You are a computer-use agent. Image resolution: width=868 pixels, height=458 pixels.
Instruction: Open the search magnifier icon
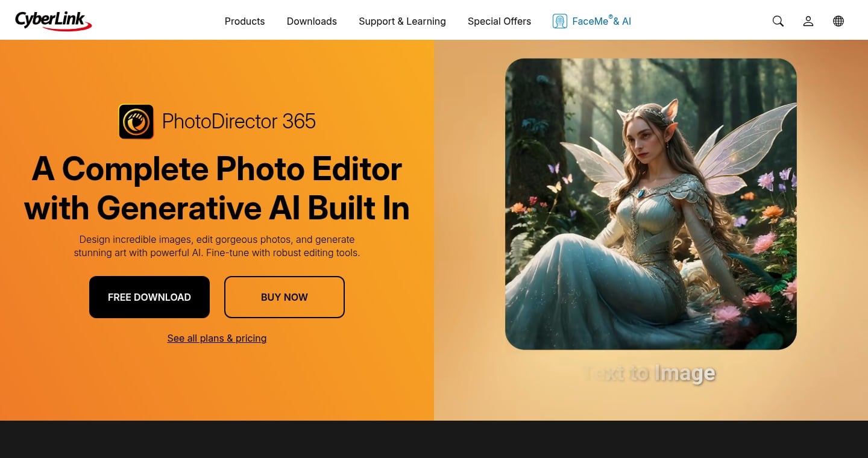coord(778,21)
